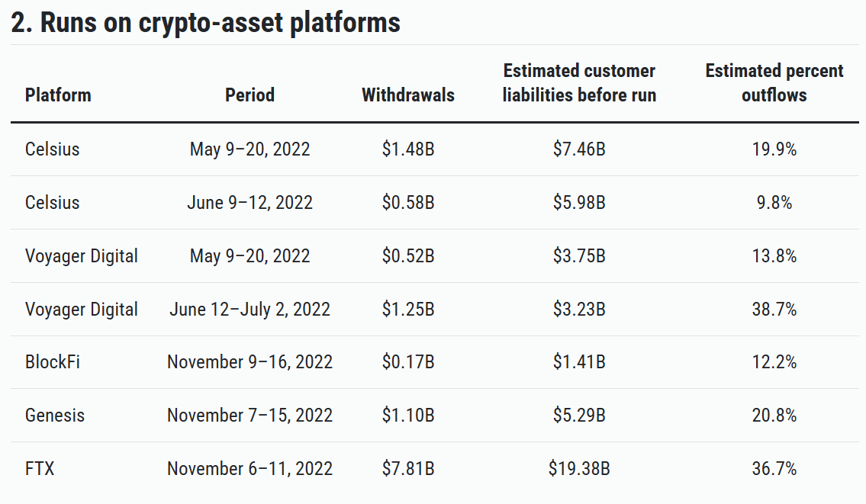Screen dimensions: 866x504
Task: Click the 20.8% outflows value
Action: tap(774, 416)
